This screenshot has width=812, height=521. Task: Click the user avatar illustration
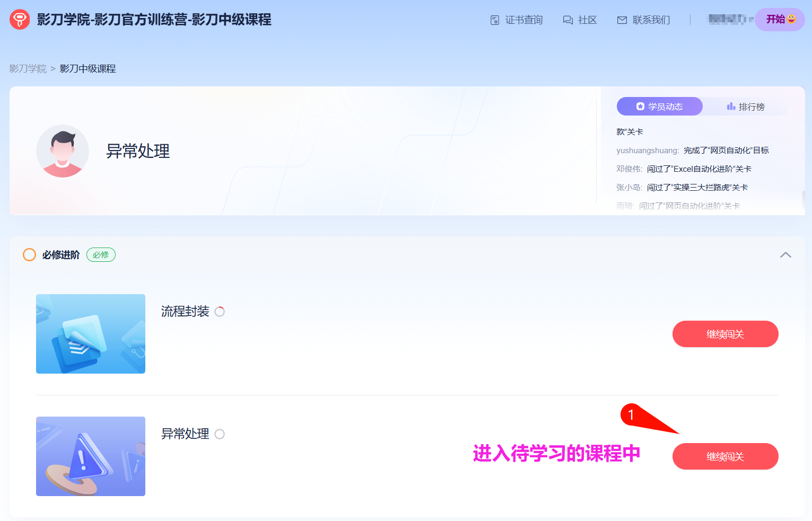(63, 151)
